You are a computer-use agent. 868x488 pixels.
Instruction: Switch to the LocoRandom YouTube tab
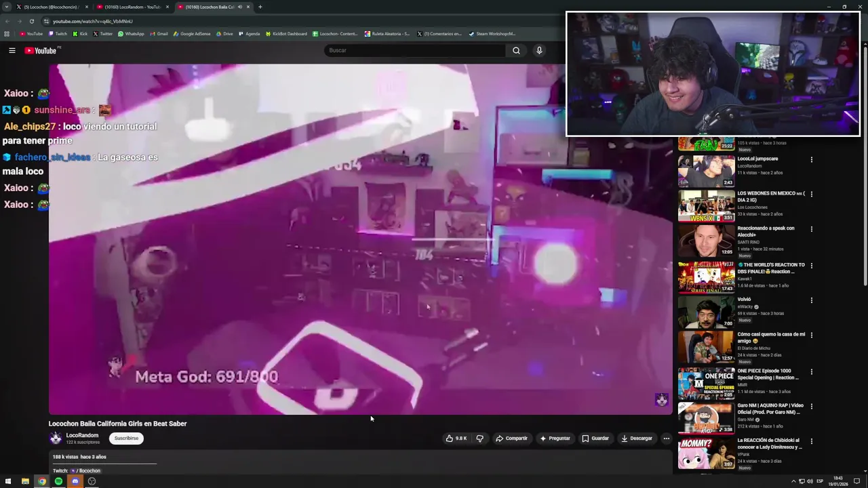pyautogui.click(x=132, y=7)
